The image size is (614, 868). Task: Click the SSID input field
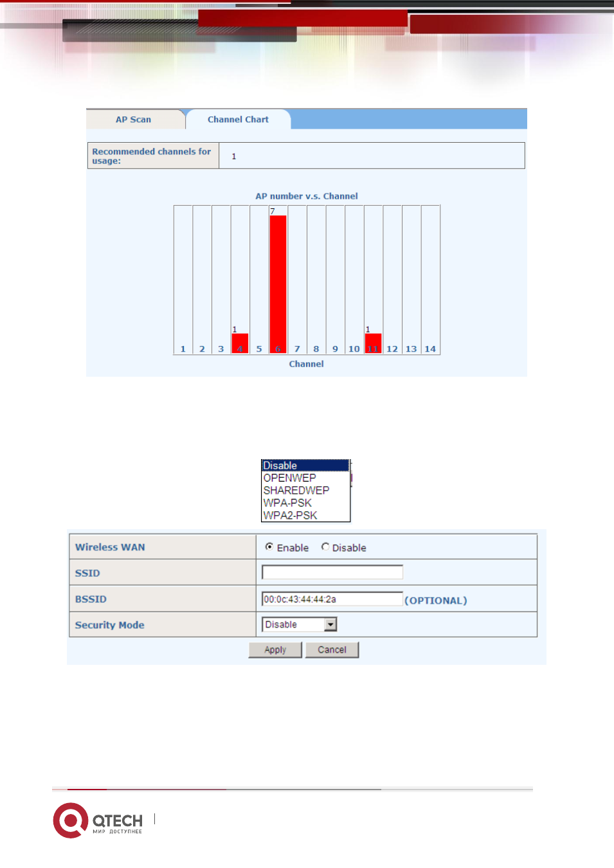click(332, 572)
